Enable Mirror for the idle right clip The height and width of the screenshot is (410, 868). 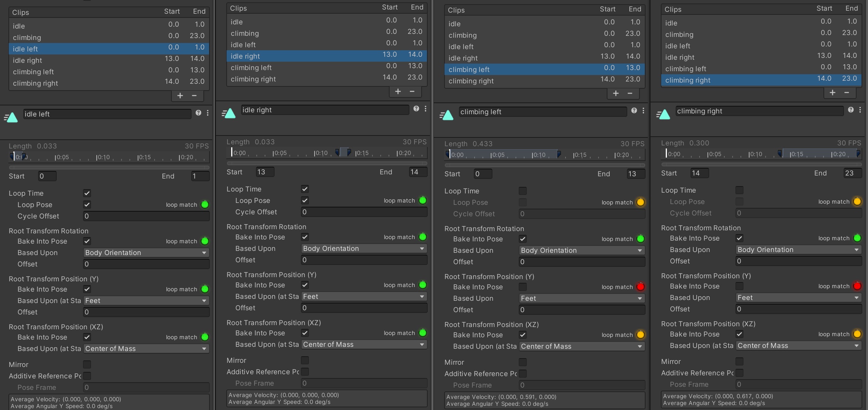(304, 360)
